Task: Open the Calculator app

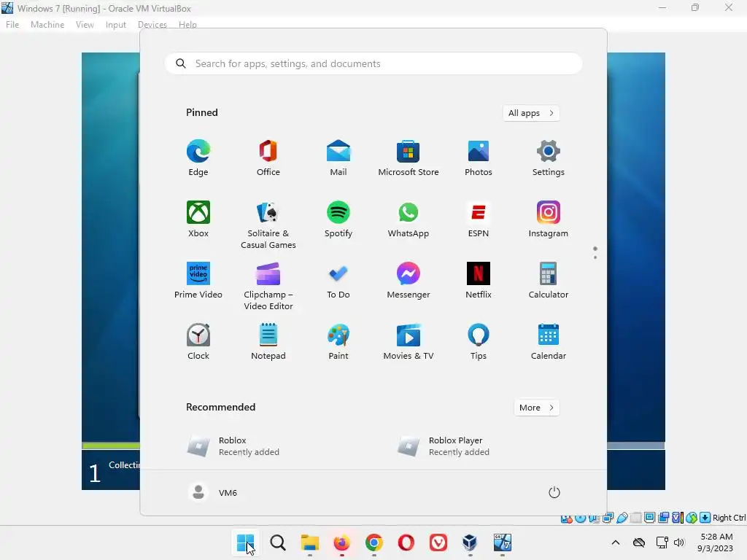Action: click(x=549, y=281)
